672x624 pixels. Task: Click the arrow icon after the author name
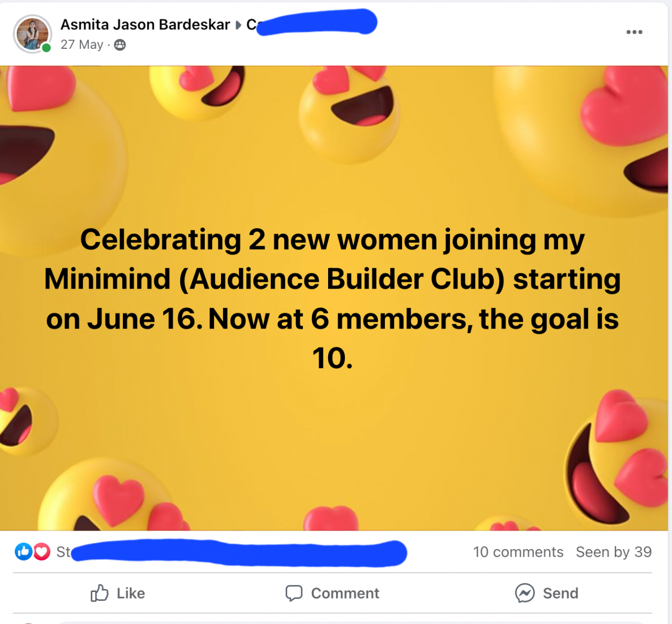tap(238, 25)
